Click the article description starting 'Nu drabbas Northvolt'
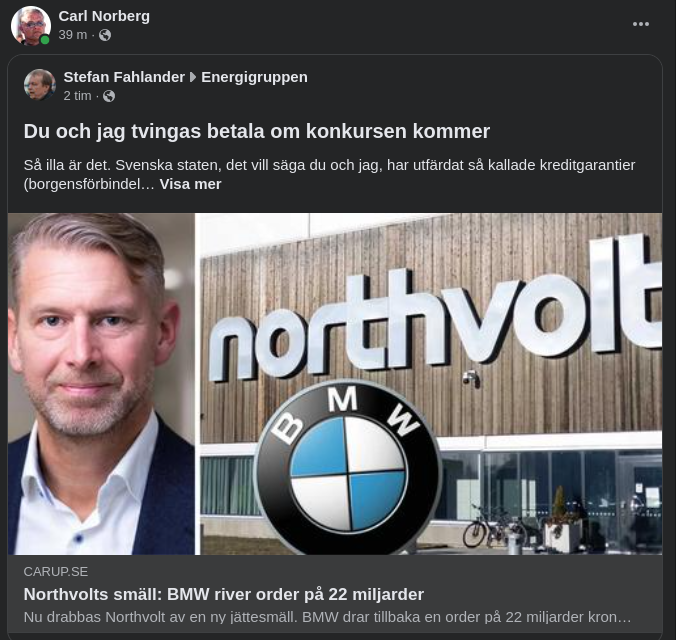The width and height of the screenshot is (676, 640). pyautogui.click(x=327, y=617)
